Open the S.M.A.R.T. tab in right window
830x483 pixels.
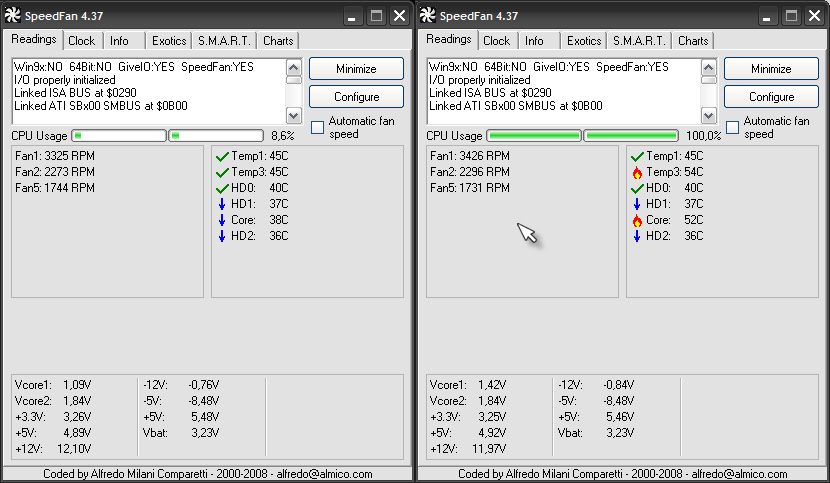639,41
